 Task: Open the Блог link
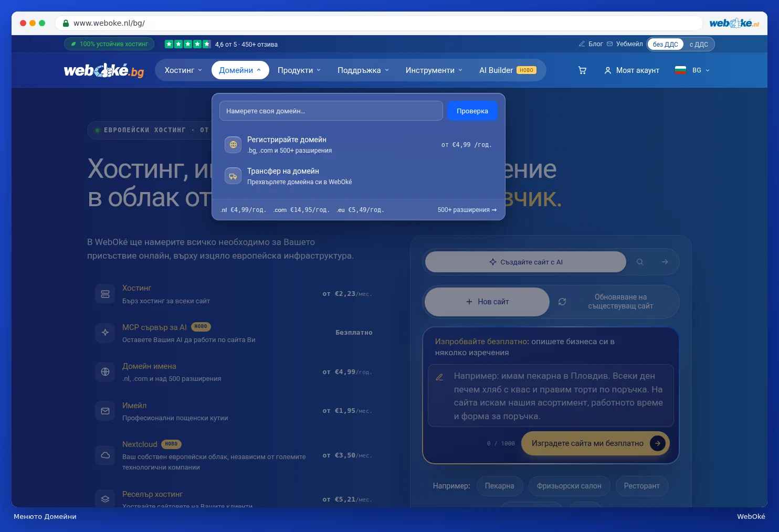click(595, 44)
